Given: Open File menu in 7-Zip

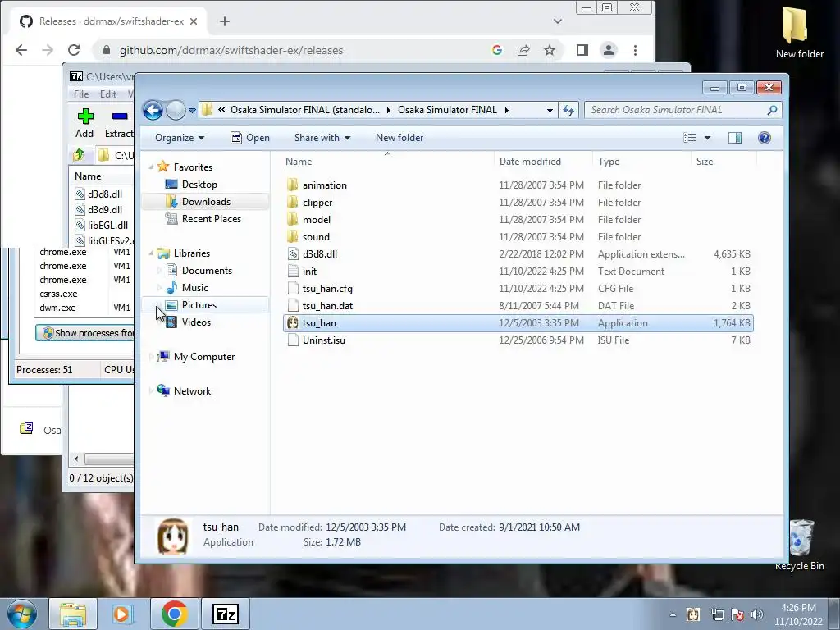Looking at the screenshot, I should tap(81, 94).
